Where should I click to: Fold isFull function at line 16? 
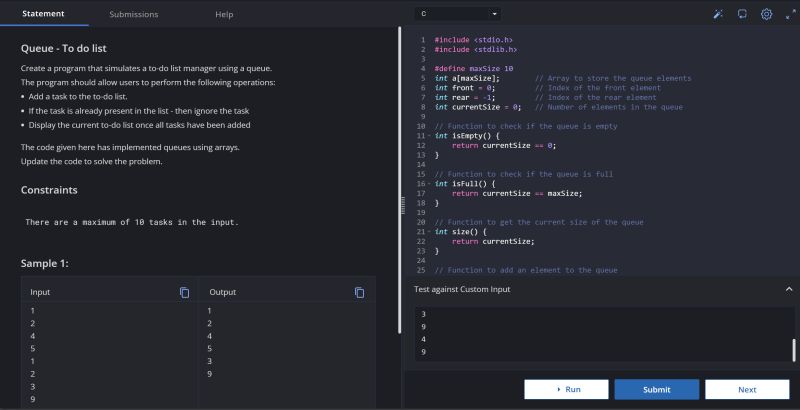[x=430, y=184]
